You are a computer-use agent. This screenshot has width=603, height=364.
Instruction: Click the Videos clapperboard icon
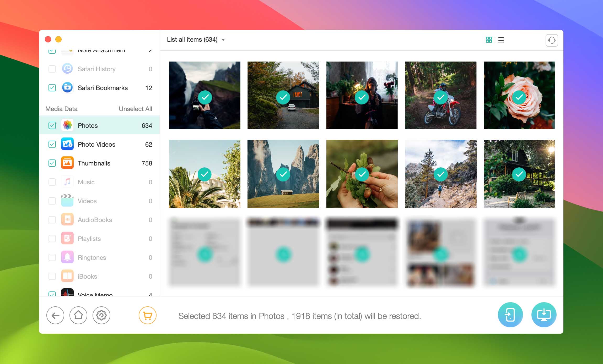67,201
